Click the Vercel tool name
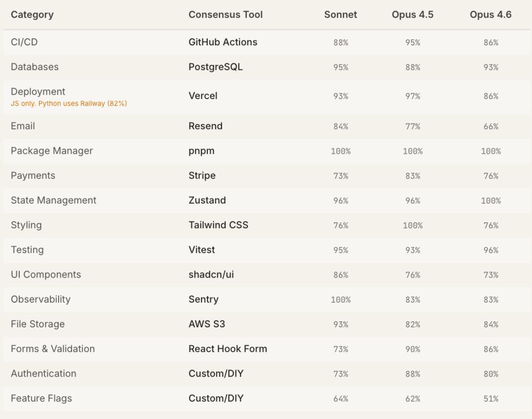Image resolution: width=532 pixels, height=419 pixels. coord(202,96)
